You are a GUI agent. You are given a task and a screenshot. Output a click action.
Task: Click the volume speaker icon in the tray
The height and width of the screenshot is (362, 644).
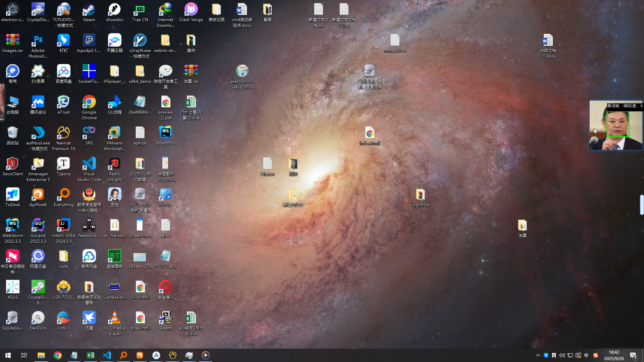pyautogui.click(x=562, y=355)
